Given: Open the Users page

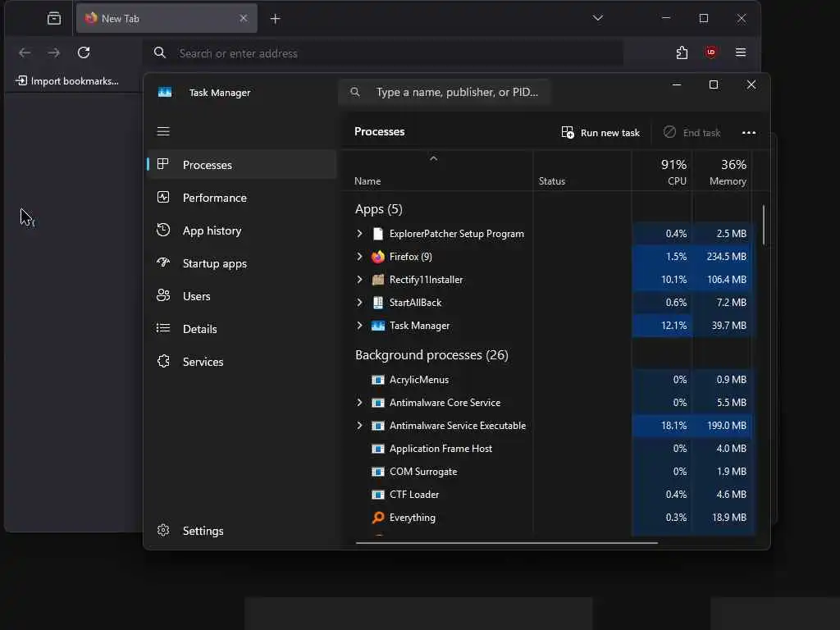Looking at the screenshot, I should pos(242,296).
